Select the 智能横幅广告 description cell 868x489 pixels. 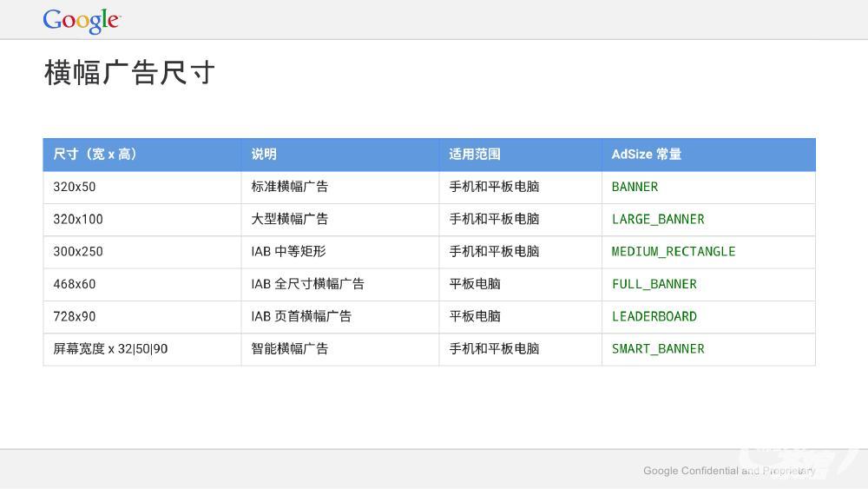(x=290, y=349)
